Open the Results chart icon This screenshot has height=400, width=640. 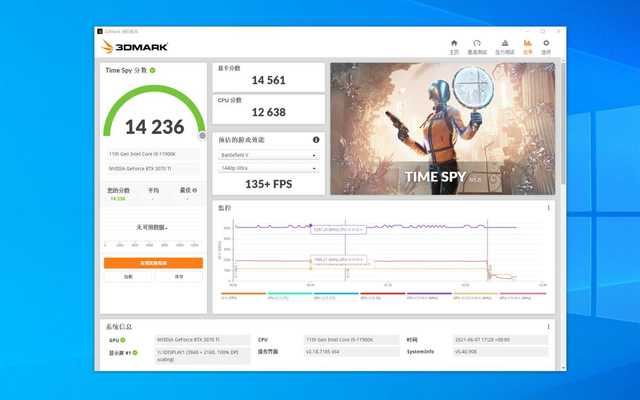tap(528, 43)
